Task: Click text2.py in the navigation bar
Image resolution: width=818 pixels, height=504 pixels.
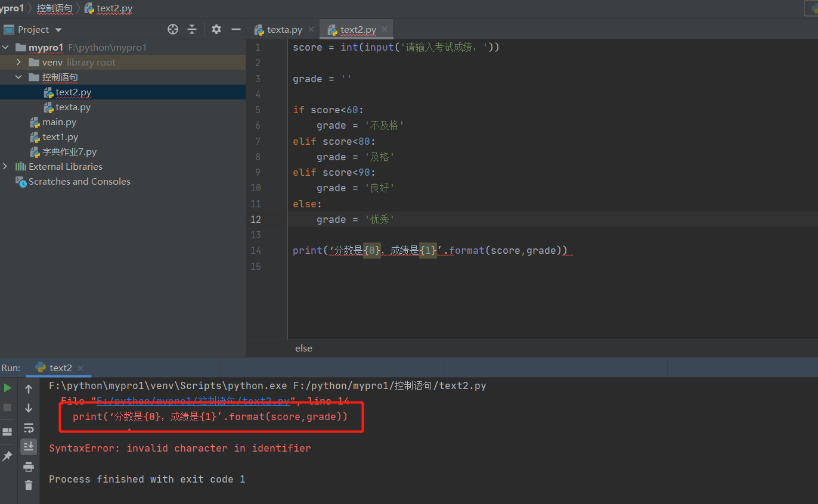Action: 109,8
